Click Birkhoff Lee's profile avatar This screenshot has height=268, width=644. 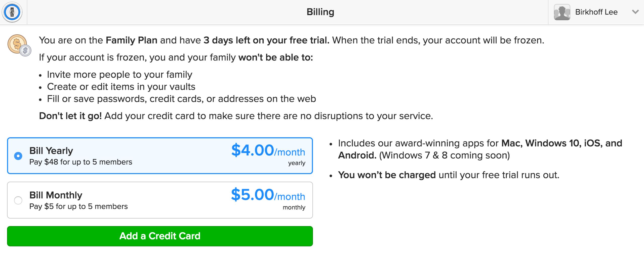(x=562, y=12)
